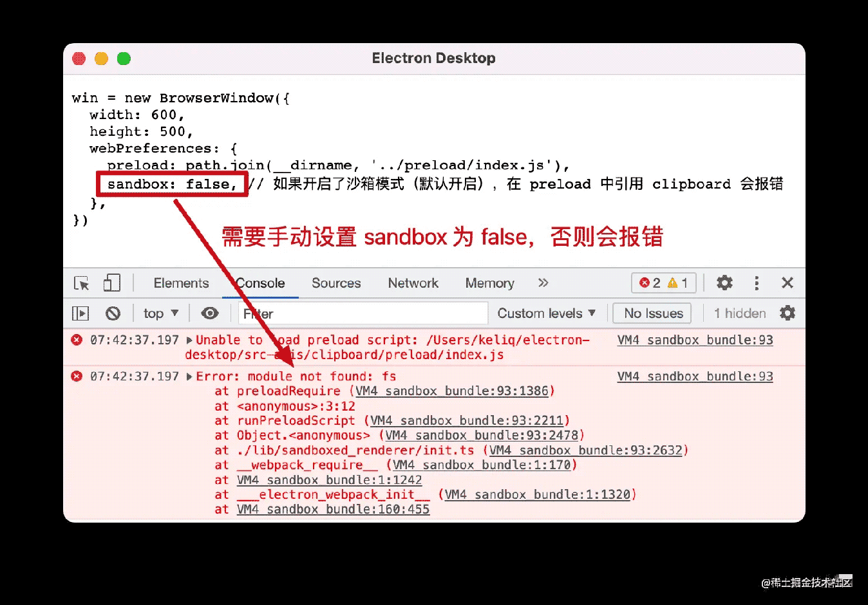Screen dimensions: 868x605
Task: Switch to the Console tab
Action: (260, 283)
